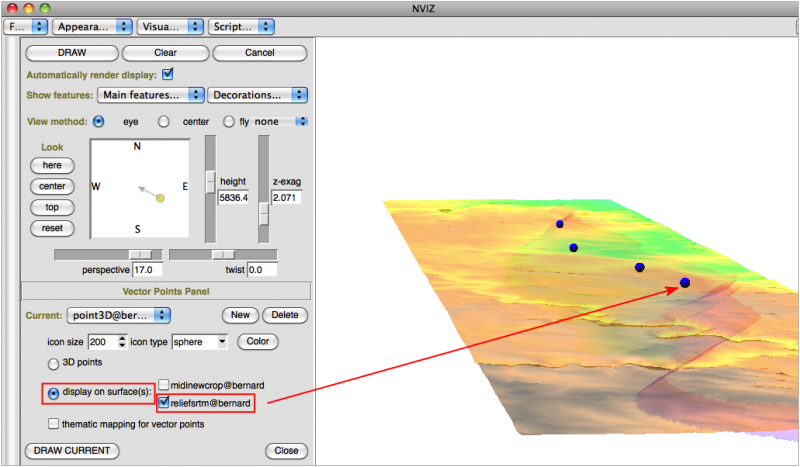
Task: Click the perspective value input field
Action: (x=150, y=270)
